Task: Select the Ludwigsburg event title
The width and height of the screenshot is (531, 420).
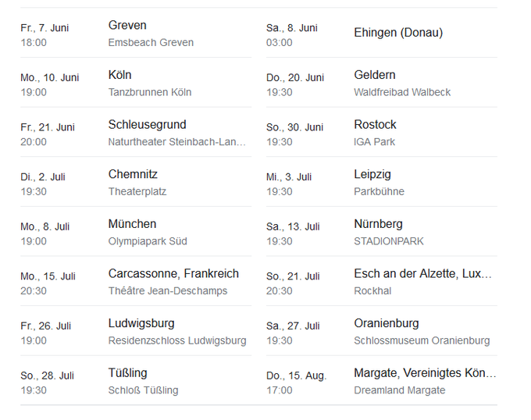Action: click(x=141, y=323)
